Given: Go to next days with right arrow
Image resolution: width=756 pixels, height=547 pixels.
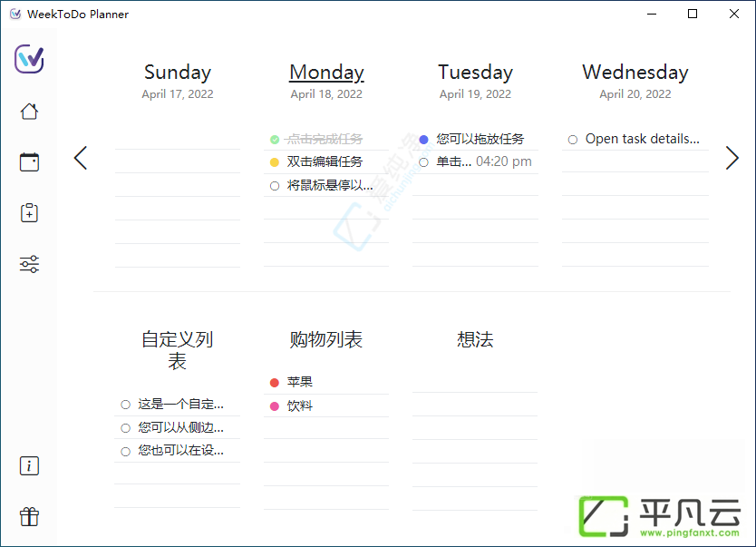Looking at the screenshot, I should tap(732, 158).
